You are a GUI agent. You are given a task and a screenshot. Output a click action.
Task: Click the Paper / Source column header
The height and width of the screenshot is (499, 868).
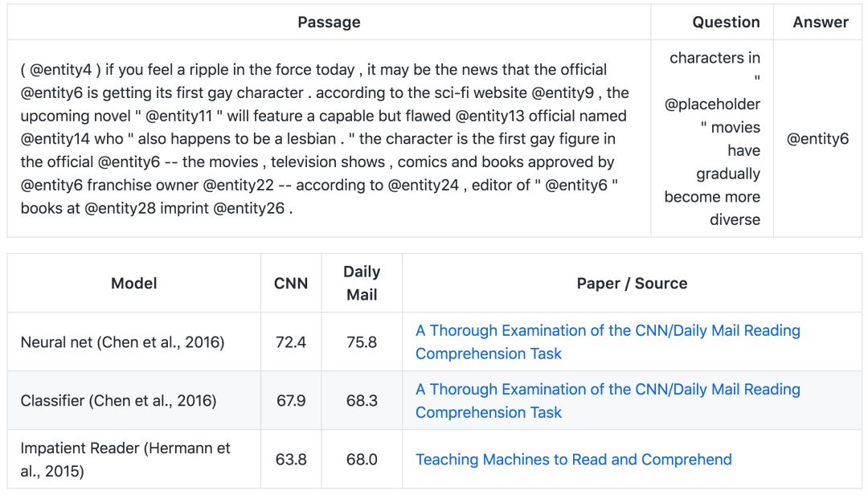[x=632, y=283]
